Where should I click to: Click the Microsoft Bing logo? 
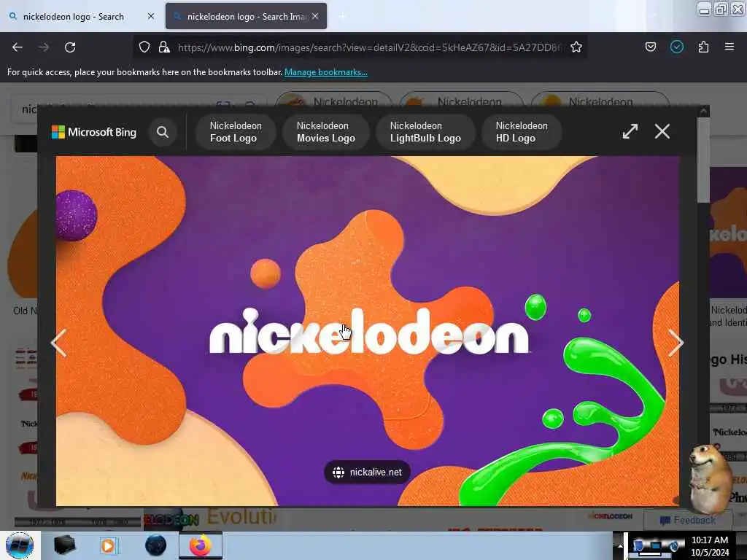tap(94, 132)
